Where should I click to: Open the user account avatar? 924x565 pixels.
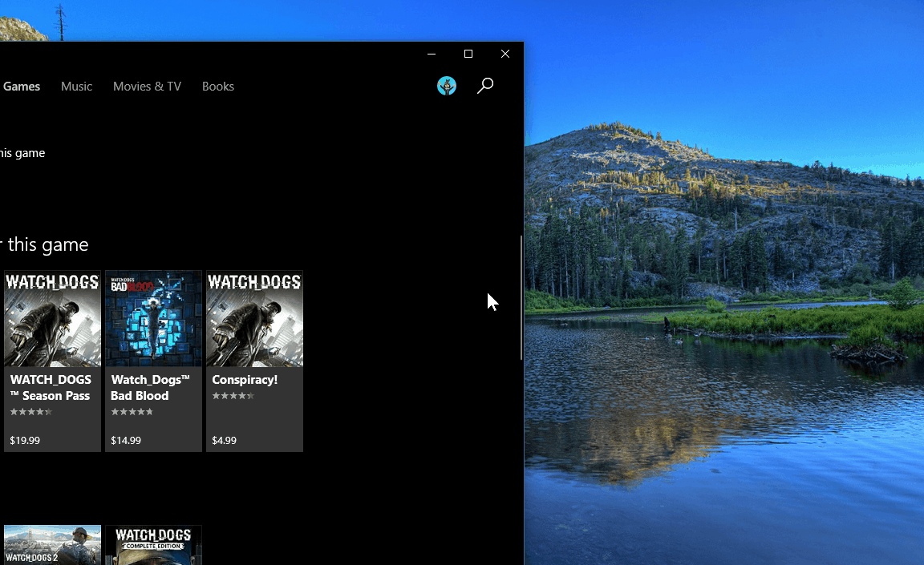447,86
